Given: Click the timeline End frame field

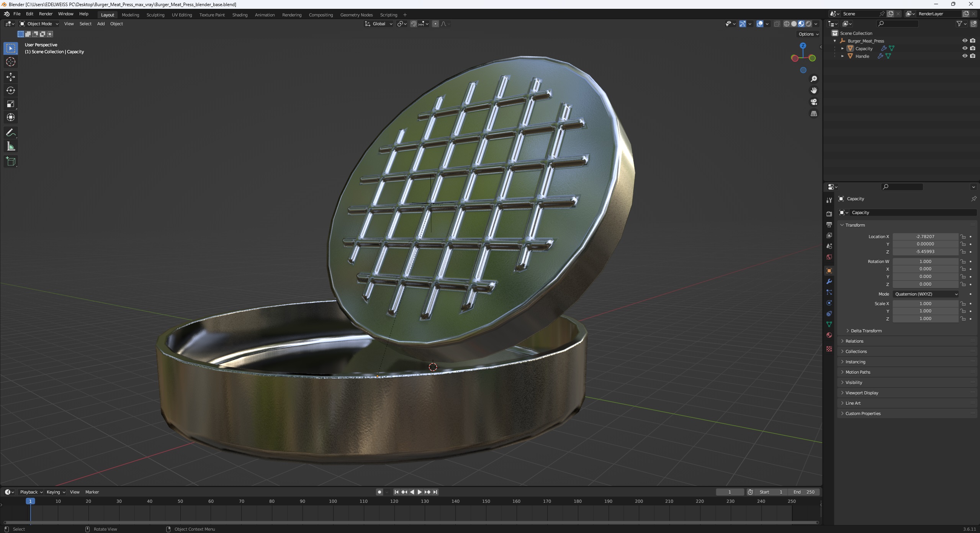Looking at the screenshot, I should click(804, 492).
